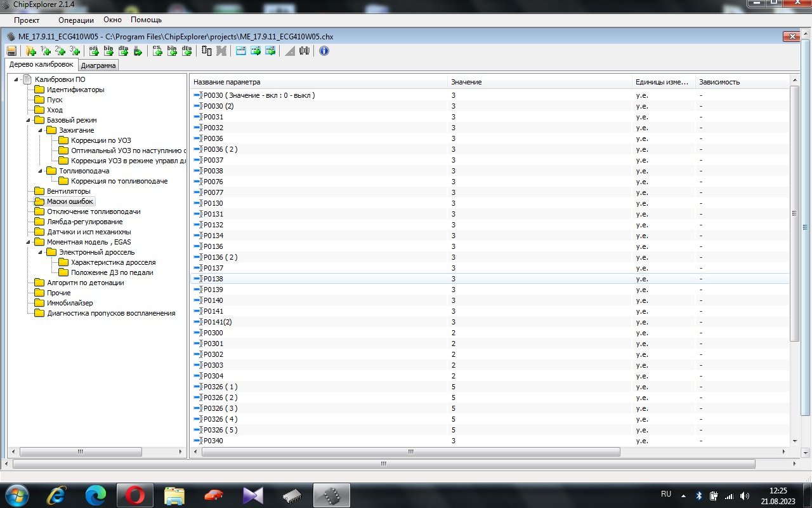Image resolution: width=812 pixels, height=508 pixels.
Task: Click the add folder toolbar icon
Action: point(30,51)
